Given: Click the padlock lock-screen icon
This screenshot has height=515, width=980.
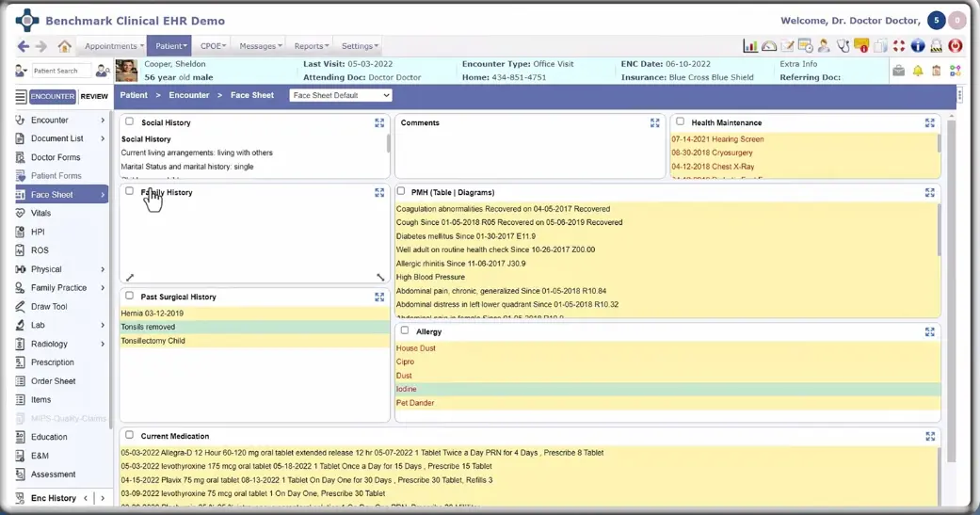Looking at the screenshot, I should point(937,45).
